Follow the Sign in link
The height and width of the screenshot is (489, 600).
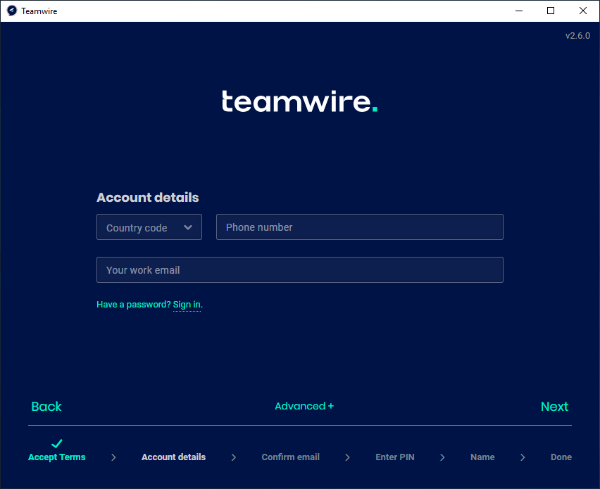(187, 304)
